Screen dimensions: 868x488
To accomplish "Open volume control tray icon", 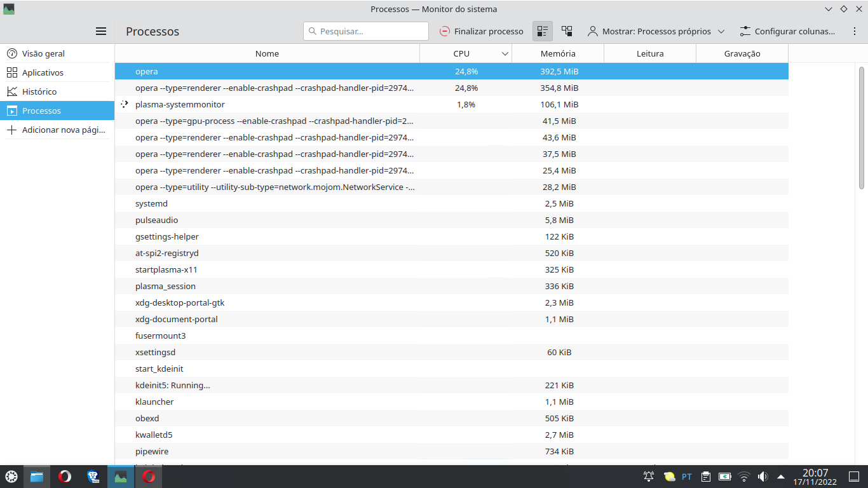I will click(x=763, y=477).
